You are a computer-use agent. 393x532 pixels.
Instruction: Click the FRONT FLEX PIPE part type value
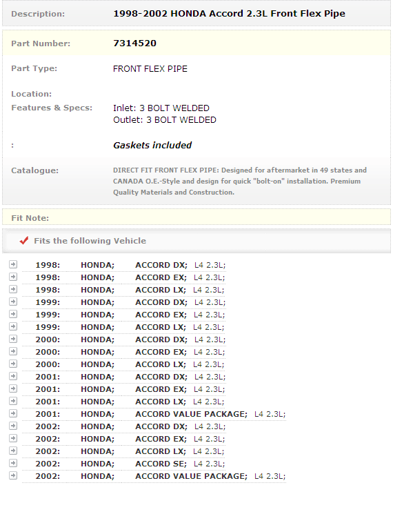click(x=150, y=69)
